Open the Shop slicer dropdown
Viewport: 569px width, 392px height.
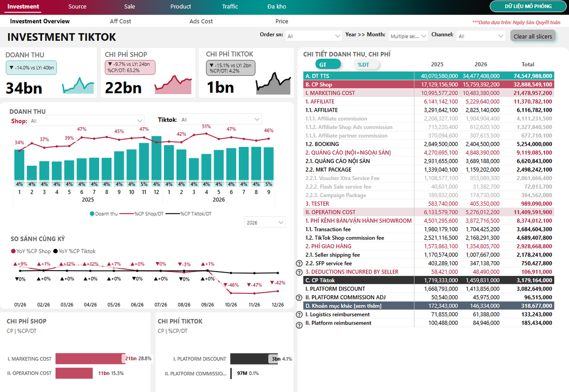[86, 120]
